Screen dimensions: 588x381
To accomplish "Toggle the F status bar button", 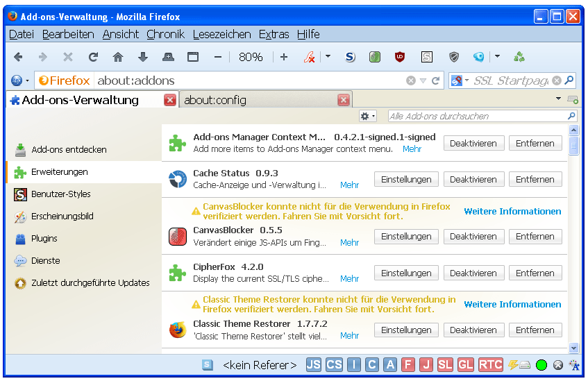I will tap(408, 365).
